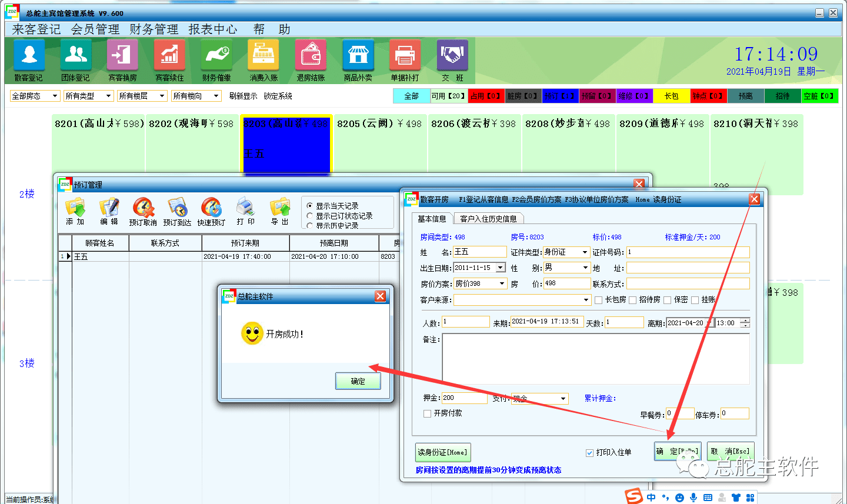Open the 会员管理 menu
This screenshot has height=504, width=847.
(x=95, y=29)
